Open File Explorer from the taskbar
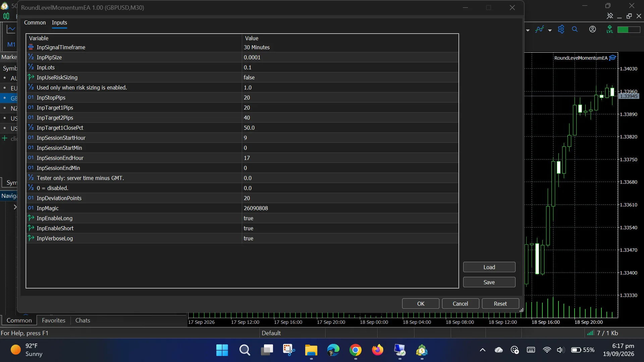 pos(311,350)
